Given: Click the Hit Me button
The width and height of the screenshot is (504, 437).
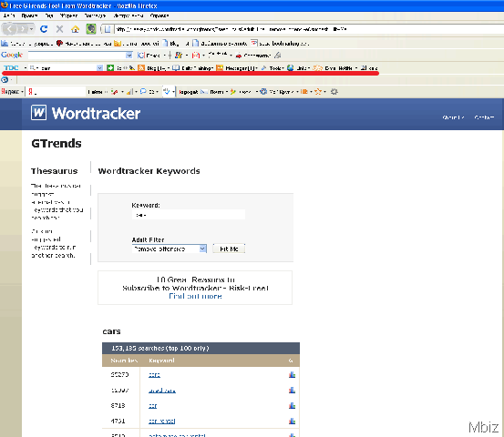Looking at the screenshot, I should tap(229, 249).
